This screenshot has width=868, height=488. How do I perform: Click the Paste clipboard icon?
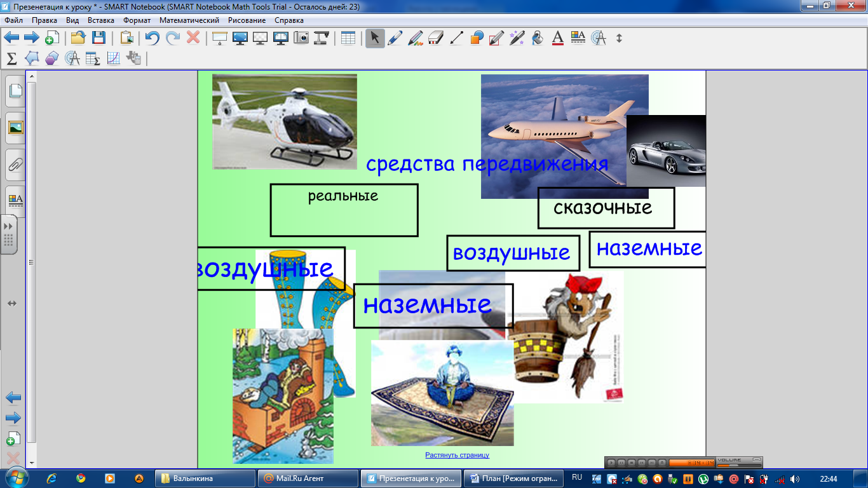point(127,38)
